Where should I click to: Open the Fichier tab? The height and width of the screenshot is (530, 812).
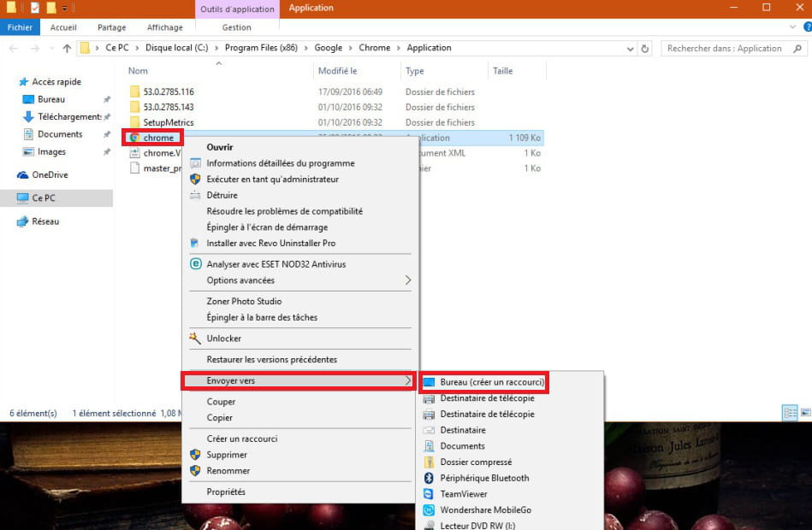click(20, 27)
